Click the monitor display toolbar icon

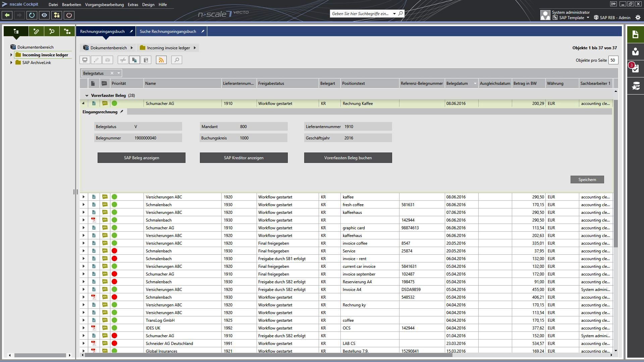85,60
